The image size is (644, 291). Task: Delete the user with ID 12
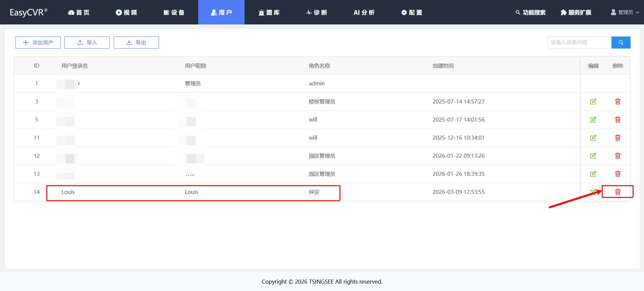(x=618, y=156)
